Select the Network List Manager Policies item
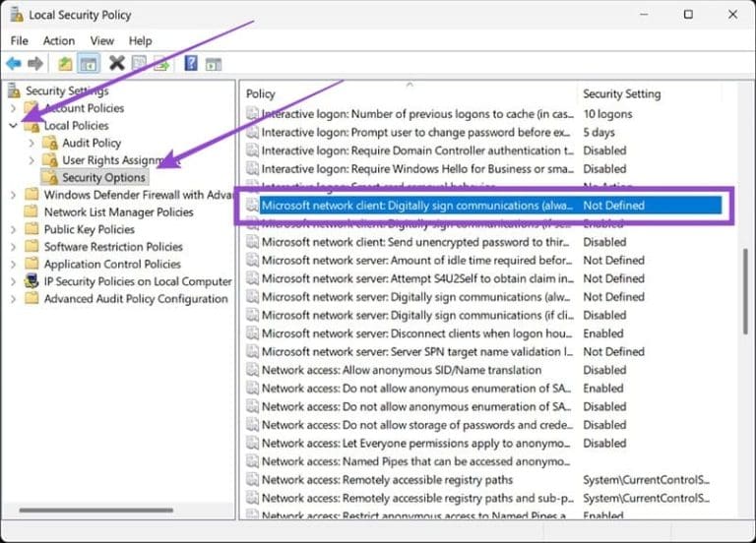 (x=118, y=212)
